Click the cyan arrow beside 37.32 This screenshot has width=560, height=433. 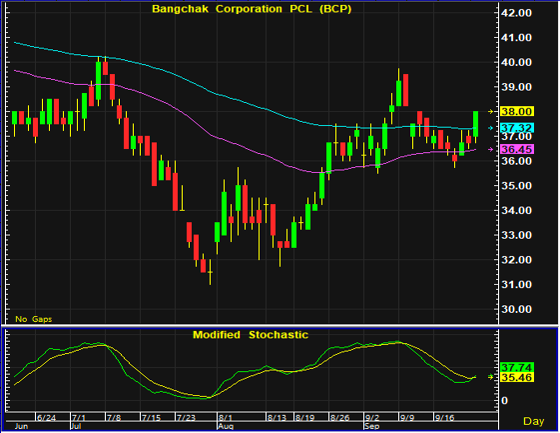coord(491,128)
